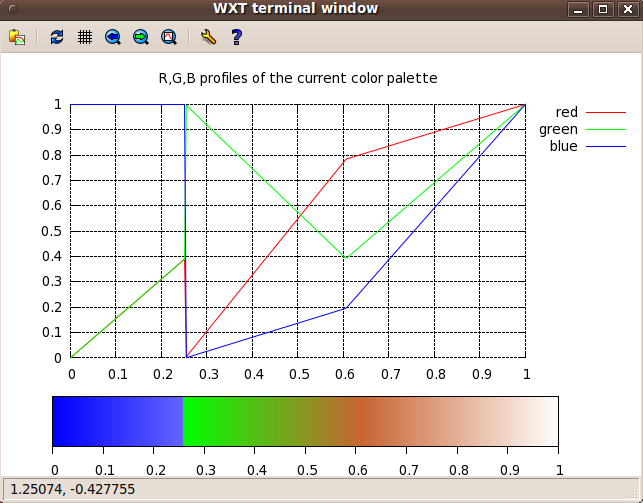643x503 pixels.
Task: Click x-axis label 0.6 under the plot
Action: click(344, 374)
